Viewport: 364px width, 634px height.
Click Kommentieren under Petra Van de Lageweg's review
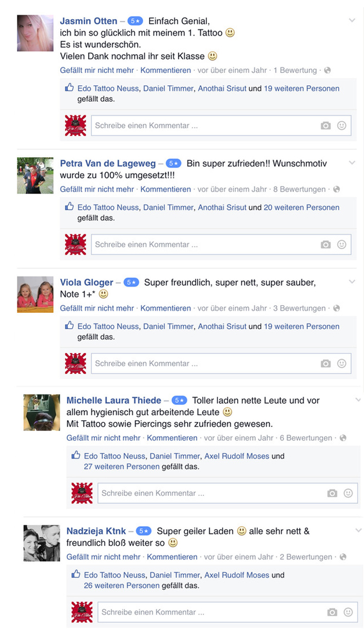[165, 189]
